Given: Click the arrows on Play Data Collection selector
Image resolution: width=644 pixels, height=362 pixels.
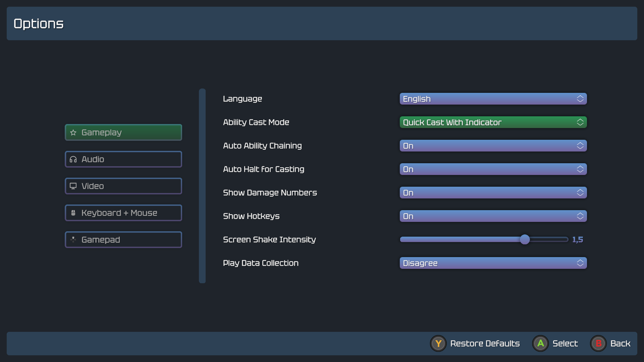Looking at the screenshot, I should click(580, 263).
